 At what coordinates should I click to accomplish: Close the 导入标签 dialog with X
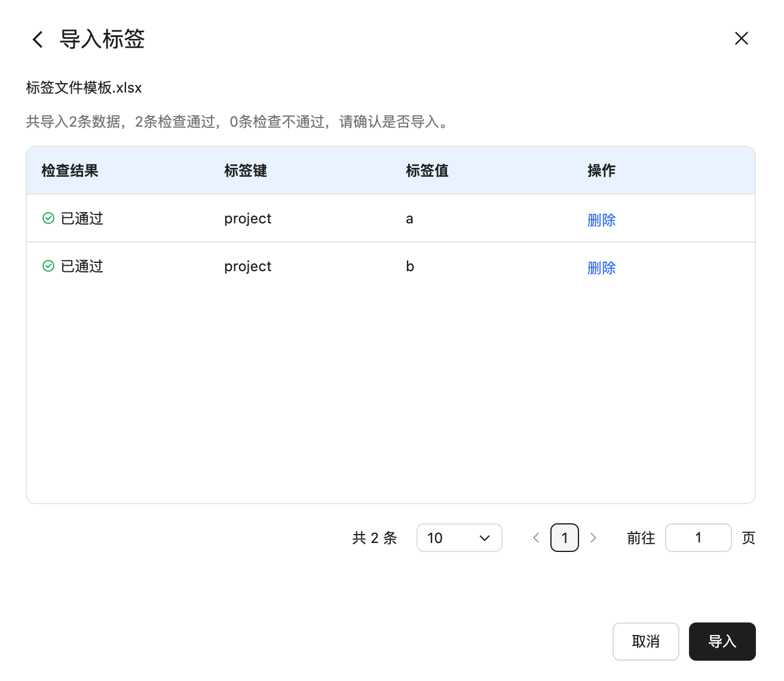pyautogui.click(x=741, y=39)
